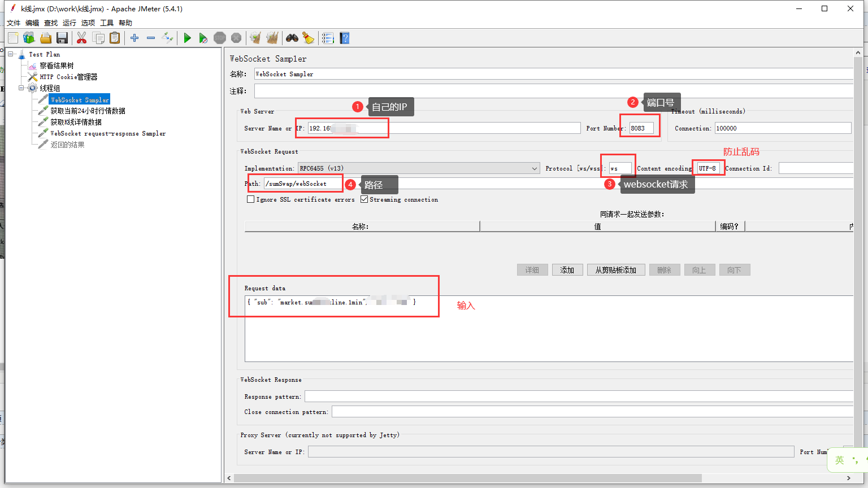Click the Server Name or IP field
The height and width of the screenshot is (488, 868).
(444, 128)
